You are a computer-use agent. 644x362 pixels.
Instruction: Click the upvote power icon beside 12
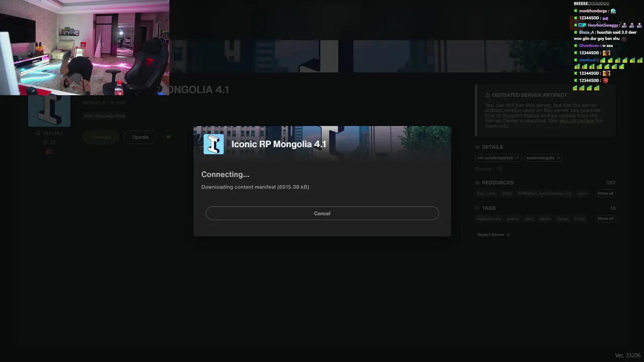pos(45,143)
